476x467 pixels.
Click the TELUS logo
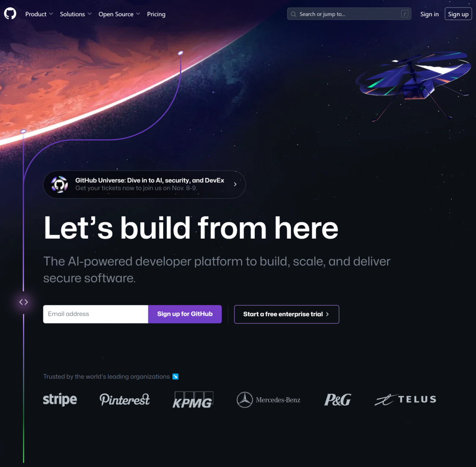coord(405,399)
